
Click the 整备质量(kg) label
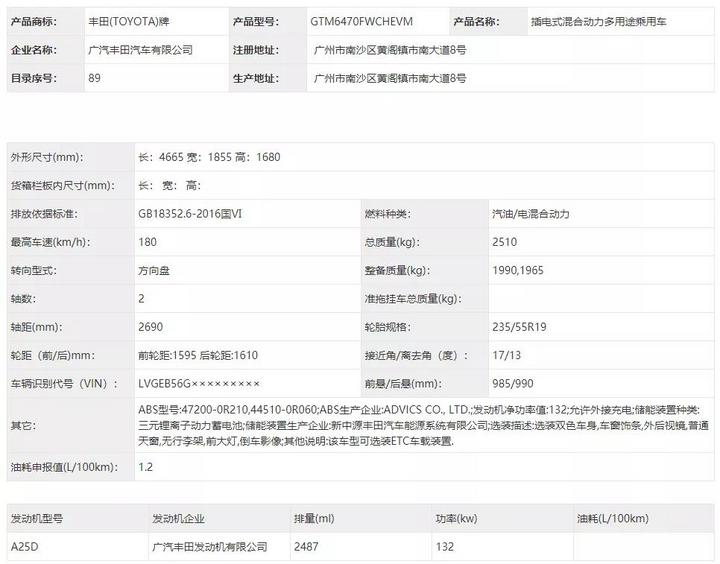397,271
